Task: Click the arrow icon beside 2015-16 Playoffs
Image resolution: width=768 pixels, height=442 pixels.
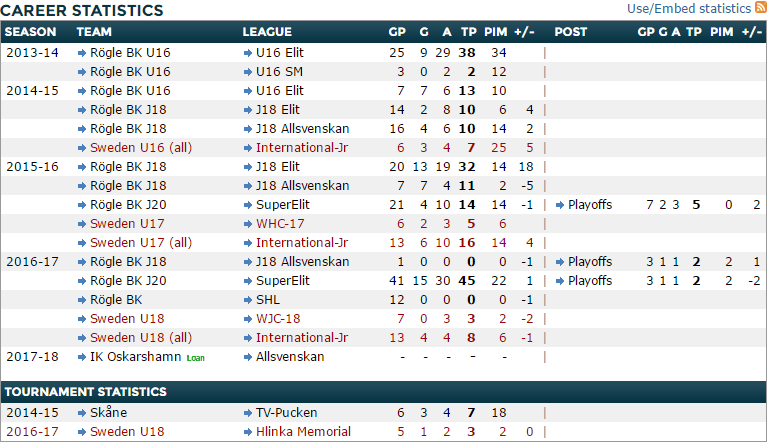Action: coord(559,205)
